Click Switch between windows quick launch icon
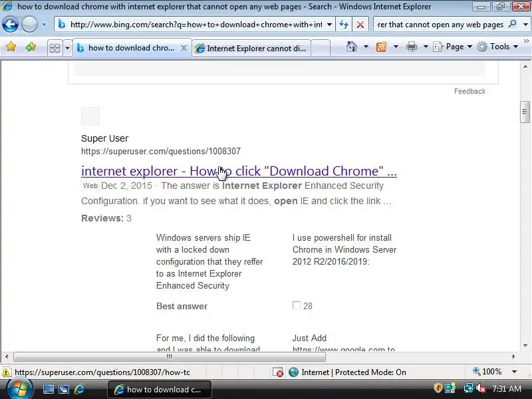532x399 pixels. pyautogui.click(x=64, y=389)
